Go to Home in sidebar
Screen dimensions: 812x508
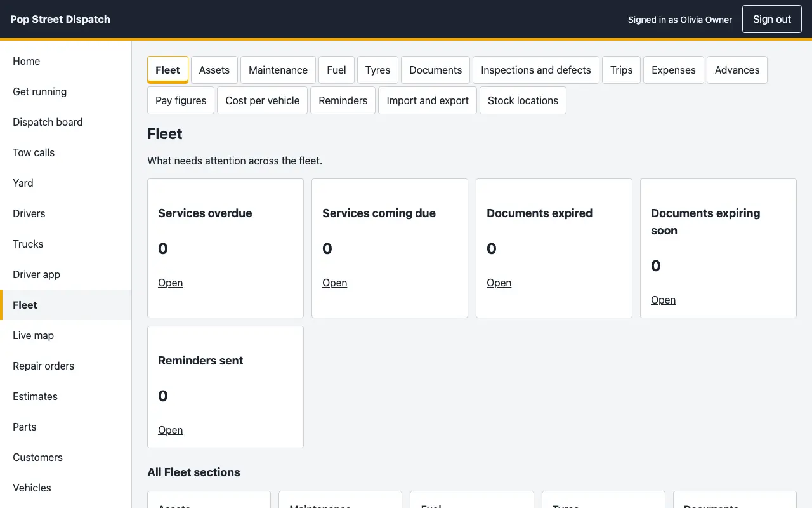(x=66, y=61)
